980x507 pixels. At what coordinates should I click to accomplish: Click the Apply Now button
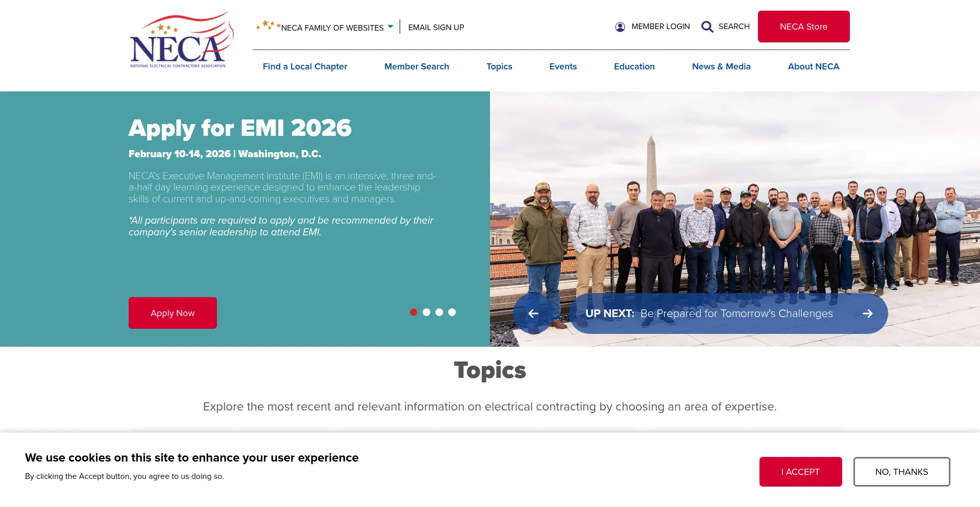coord(173,312)
